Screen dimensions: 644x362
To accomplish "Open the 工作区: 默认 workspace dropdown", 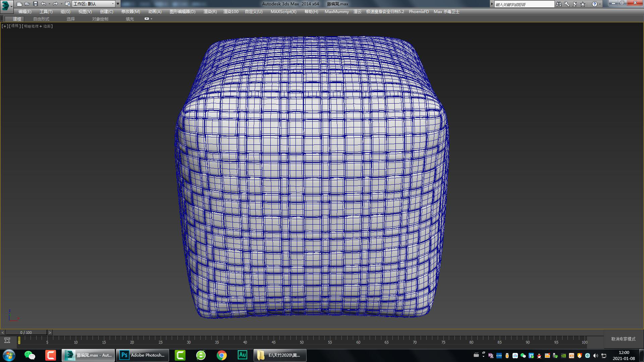I will [94, 4].
